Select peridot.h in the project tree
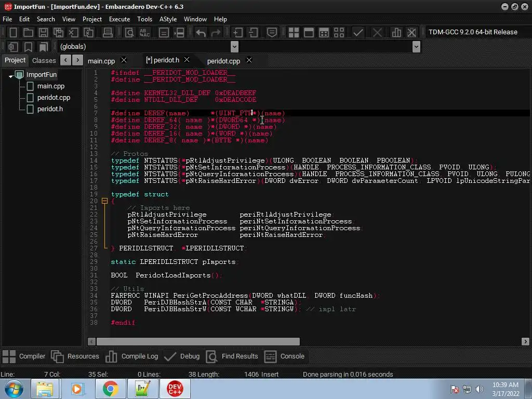 click(50, 109)
